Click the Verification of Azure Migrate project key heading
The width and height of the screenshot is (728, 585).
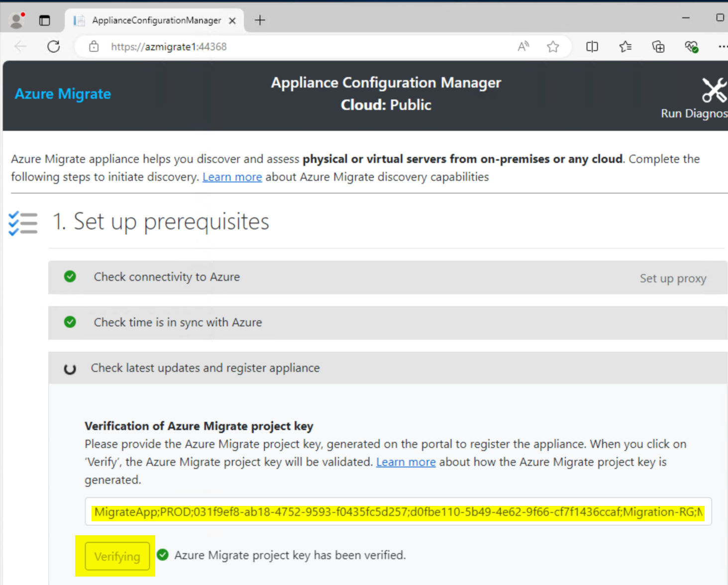tap(199, 426)
